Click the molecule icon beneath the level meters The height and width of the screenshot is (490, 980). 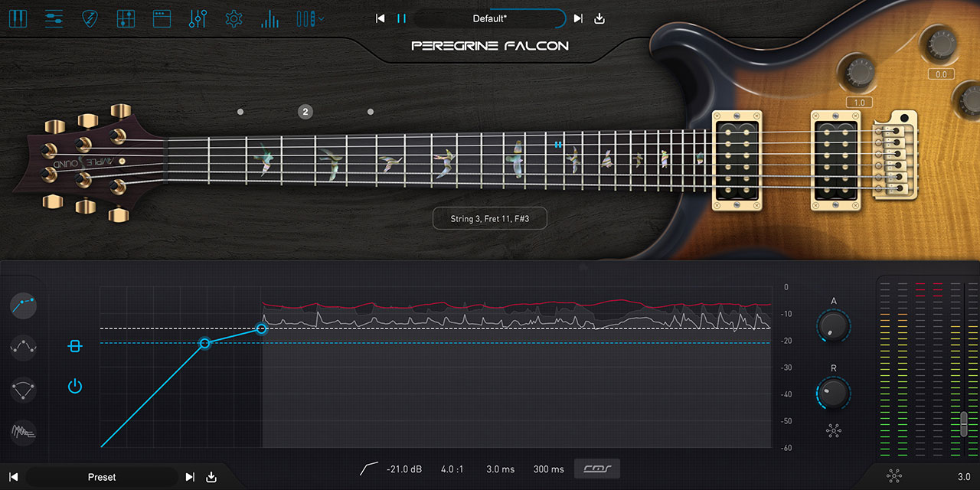coord(893,476)
